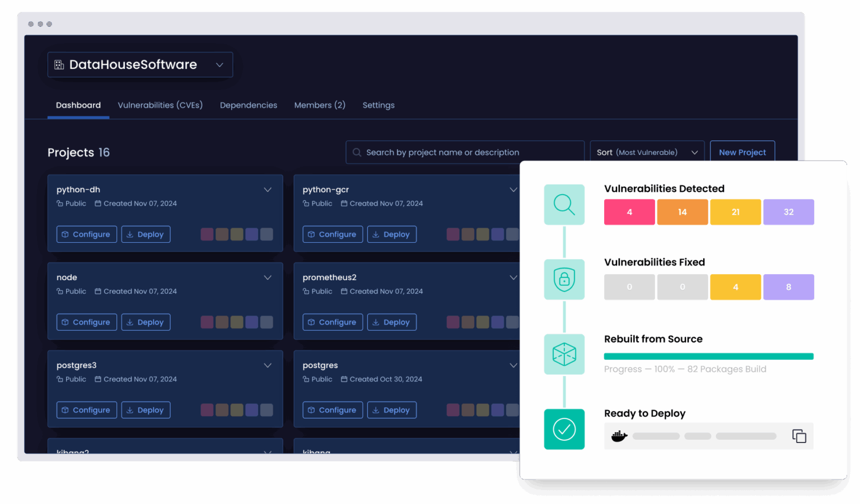This screenshot has width=860, height=504.
Task: Click the copy icon in the Ready to Deploy row
Action: pyautogui.click(x=799, y=436)
